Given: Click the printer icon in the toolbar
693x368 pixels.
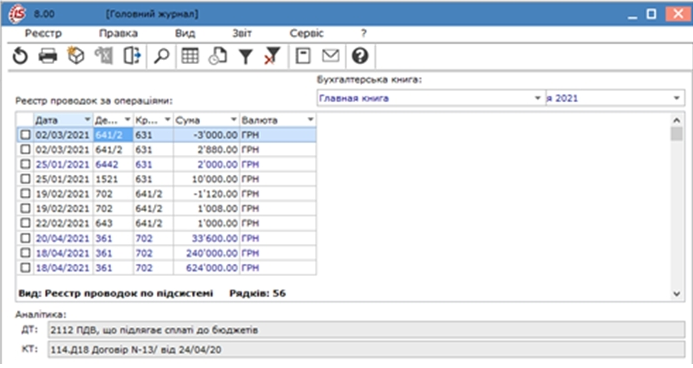Looking at the screenshot, I should pyautogui.click(x=48, y=56).
